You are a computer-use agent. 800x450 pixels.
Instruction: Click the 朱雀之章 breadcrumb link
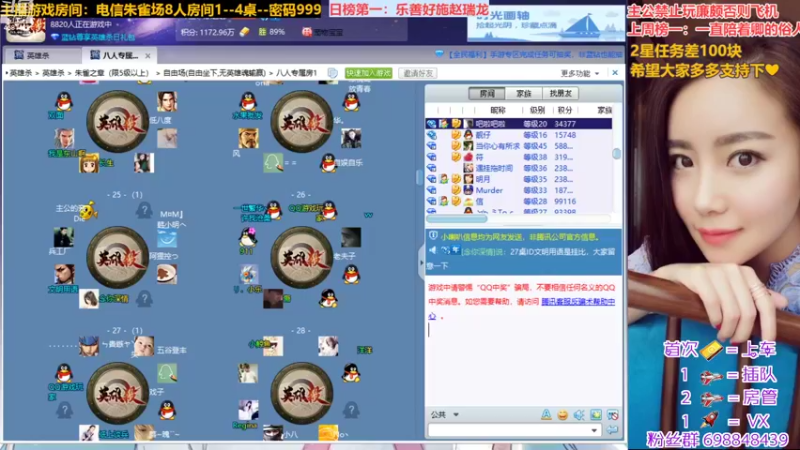[x=112, y=73]
